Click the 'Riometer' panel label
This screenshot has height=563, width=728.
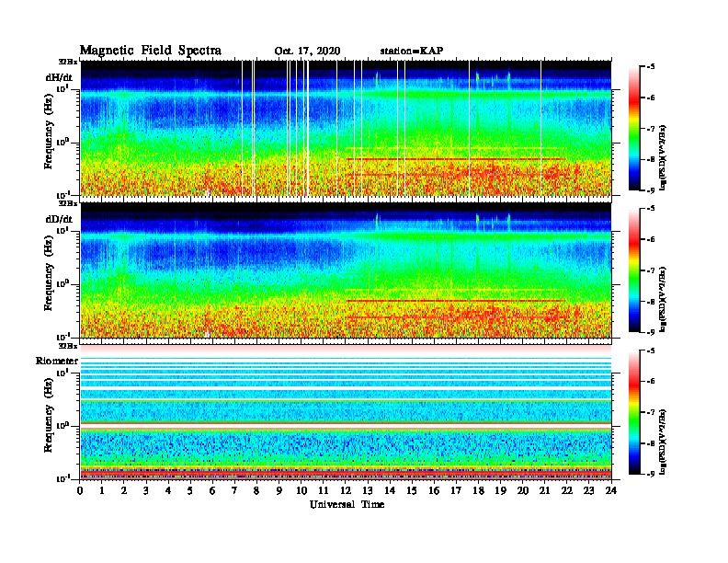click(x=57, y=361)
